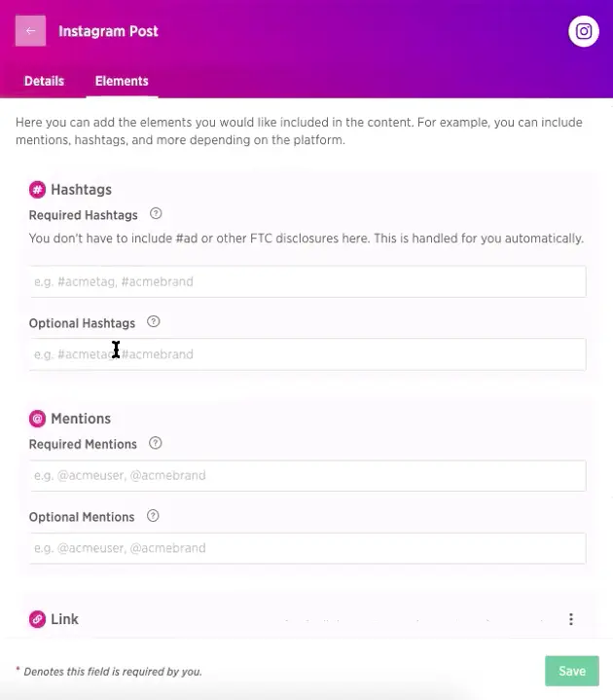The image size is (613, 700).
Task: Click the Instagram Post page title
Action: [x=108, y=31]
